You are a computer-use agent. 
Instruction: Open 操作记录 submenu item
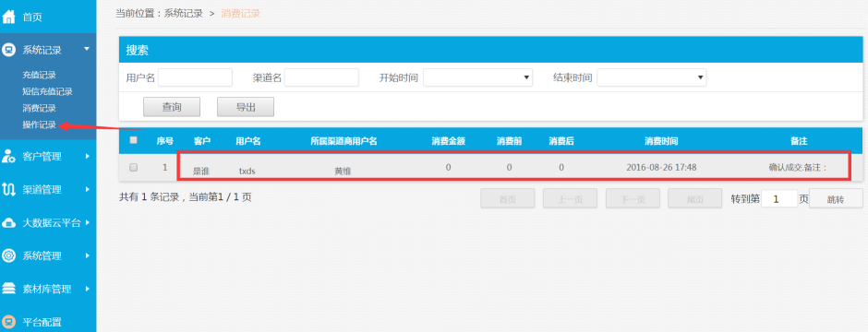(x=40, y=125)
